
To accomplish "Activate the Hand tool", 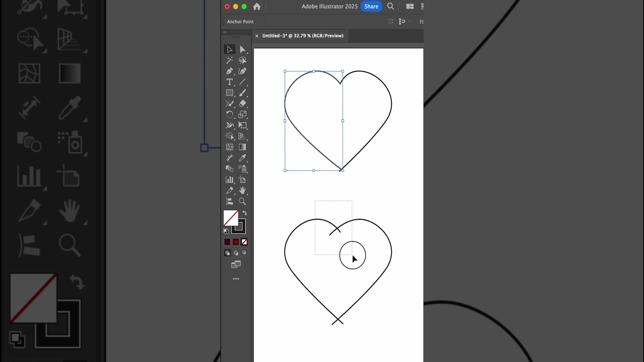I will click(243, 191).
